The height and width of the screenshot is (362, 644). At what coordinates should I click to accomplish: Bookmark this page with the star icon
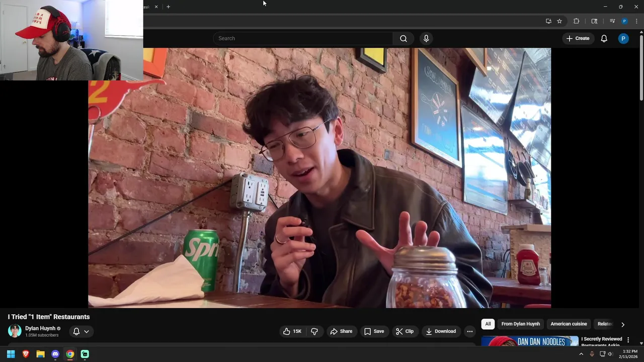tap(559, 21)
